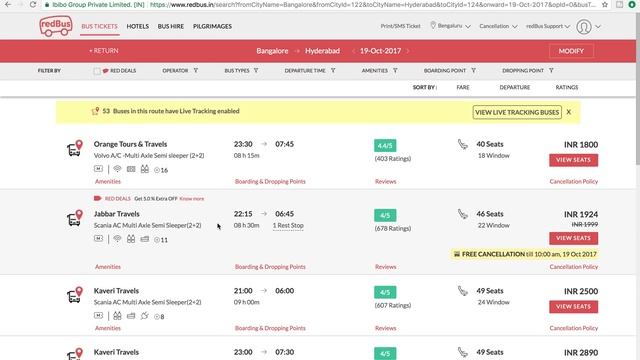Click Kaveri Travels 21:00 live tracking bus icon
The height and width of the screenshot is (360, 640).
[75, 295]
